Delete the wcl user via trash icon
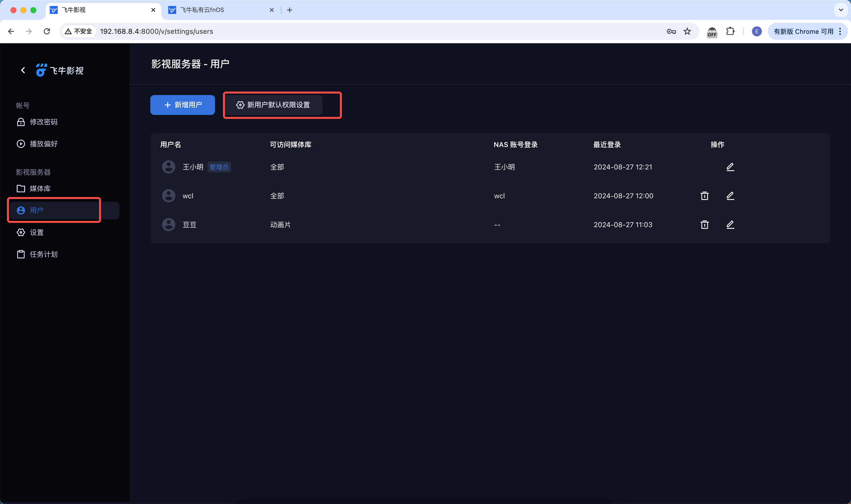851x504 pixels. click(704, 196)
